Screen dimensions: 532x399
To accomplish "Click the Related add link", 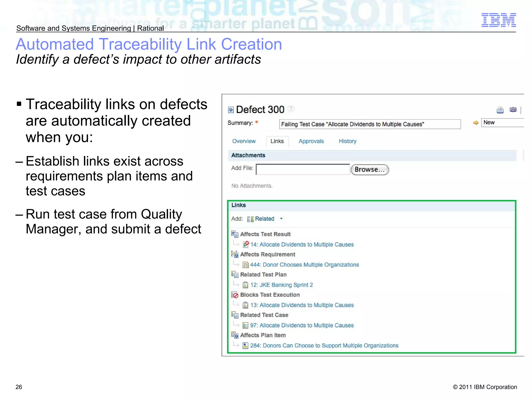I will click(x=265, y=219).
